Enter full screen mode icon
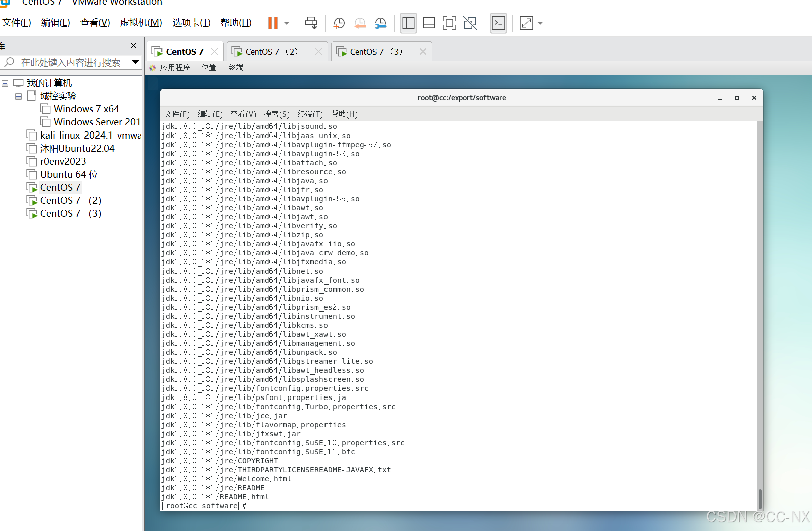The height and width of the screenshot is (531, 812). (450, 23)
